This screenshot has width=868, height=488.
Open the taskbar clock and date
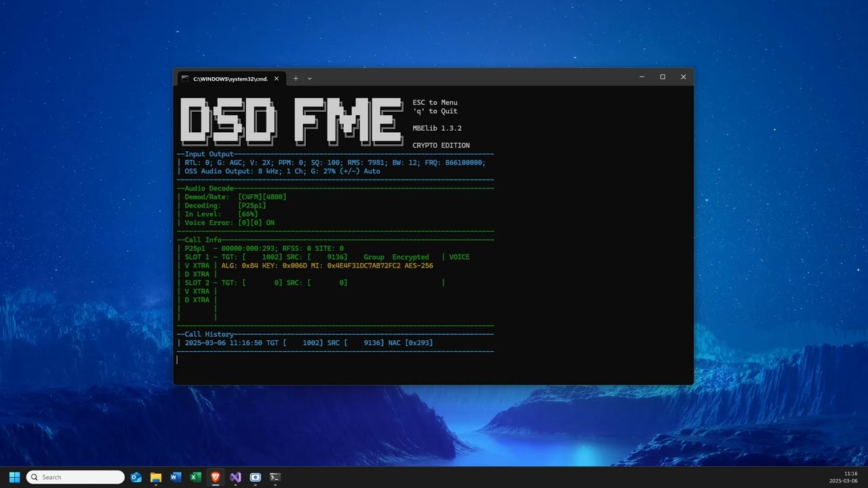click(x=844, y=477)
